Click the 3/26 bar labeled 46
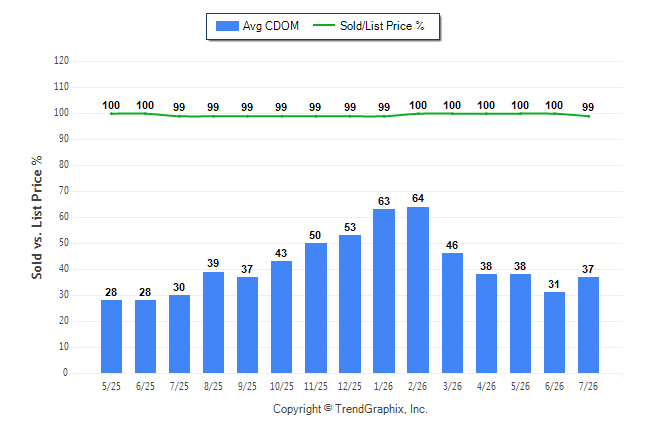The image size is (646, 434). [452, 313]
